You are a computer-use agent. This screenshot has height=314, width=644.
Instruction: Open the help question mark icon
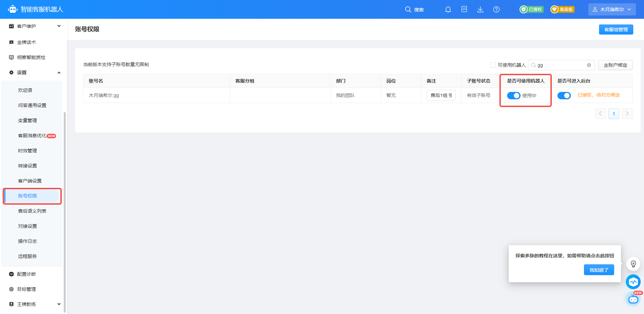pyautogui.click(x=496, y=9)
